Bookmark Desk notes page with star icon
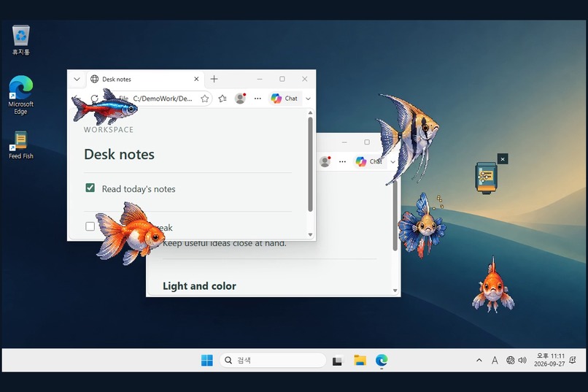Viewport: 588px width, 392px height. pyautogui.click(x=204, y=99)
